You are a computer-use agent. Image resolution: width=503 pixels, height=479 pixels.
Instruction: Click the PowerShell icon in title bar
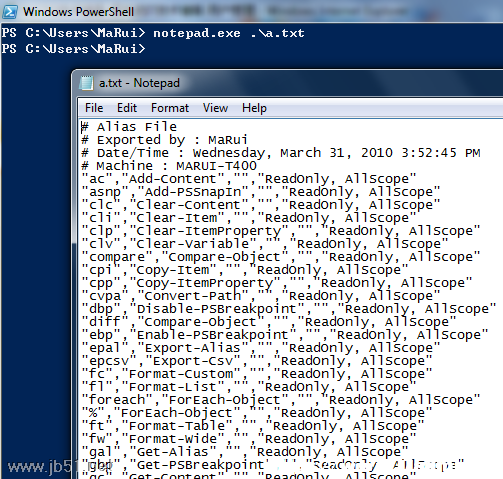10,12
